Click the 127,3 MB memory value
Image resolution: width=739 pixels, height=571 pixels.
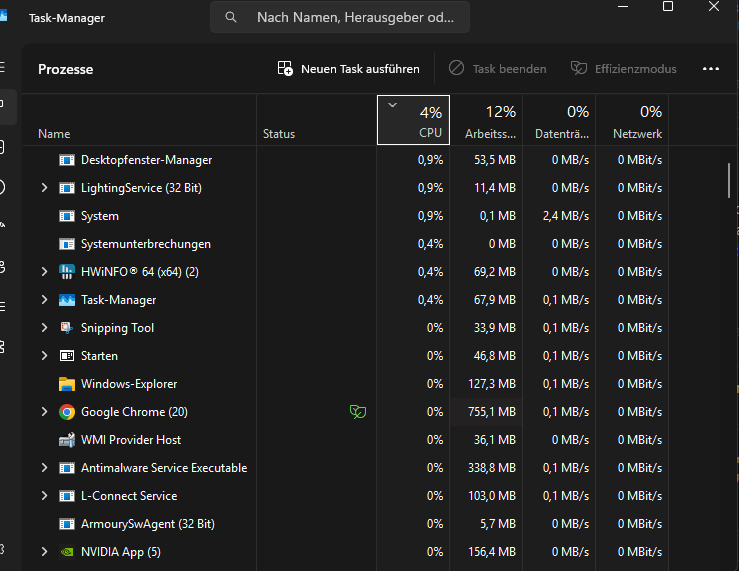tap(492, 384)
